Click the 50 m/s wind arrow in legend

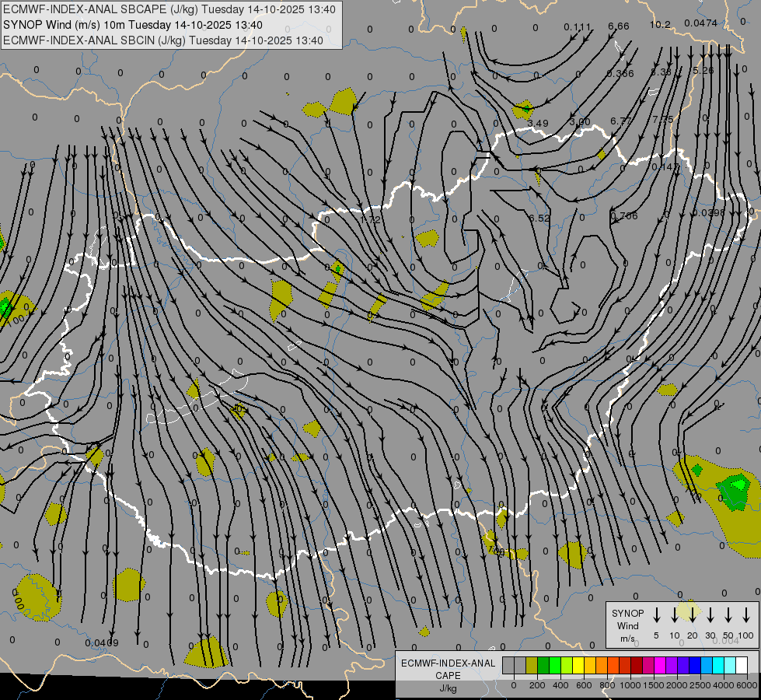click(728, 615)
